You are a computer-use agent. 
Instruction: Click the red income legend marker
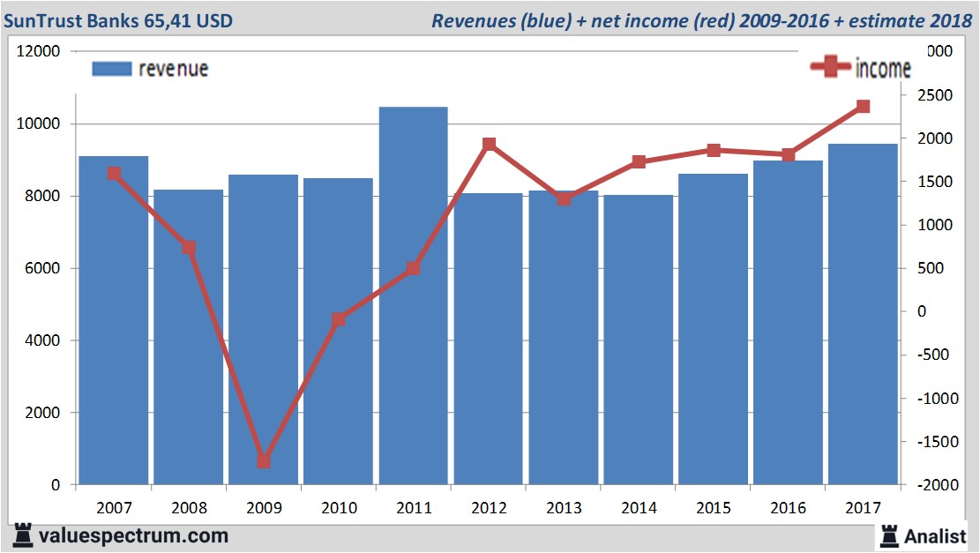coord(831,67)
